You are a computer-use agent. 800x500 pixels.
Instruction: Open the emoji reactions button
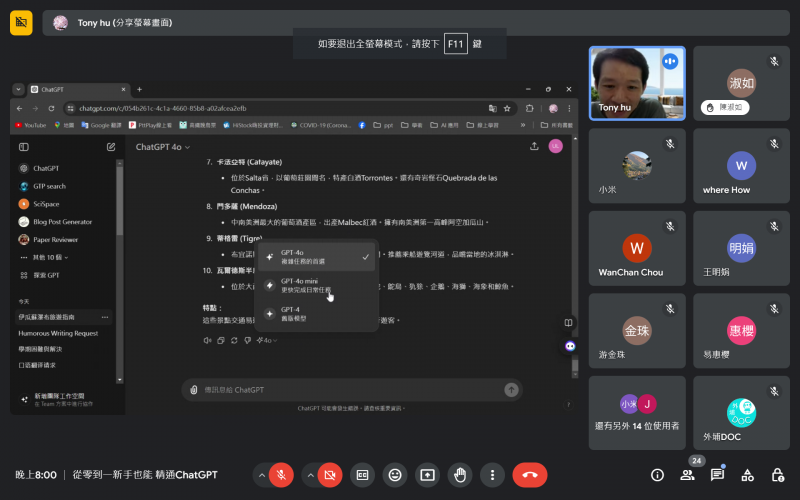pyautogui.click(x=395, y=475)
